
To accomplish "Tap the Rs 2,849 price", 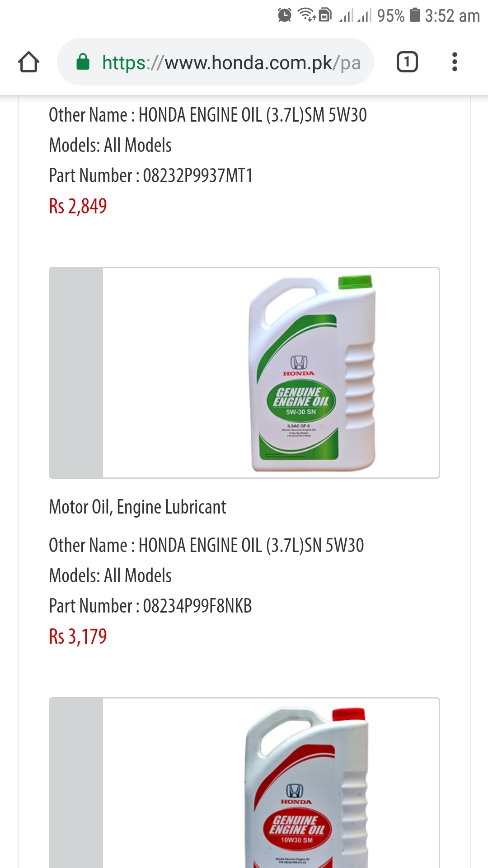I will pyautogui.click(x=78, y=206).
